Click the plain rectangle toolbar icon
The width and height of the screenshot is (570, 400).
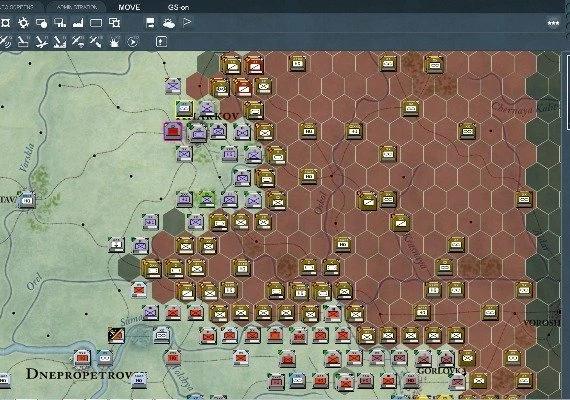pos(96,23)
